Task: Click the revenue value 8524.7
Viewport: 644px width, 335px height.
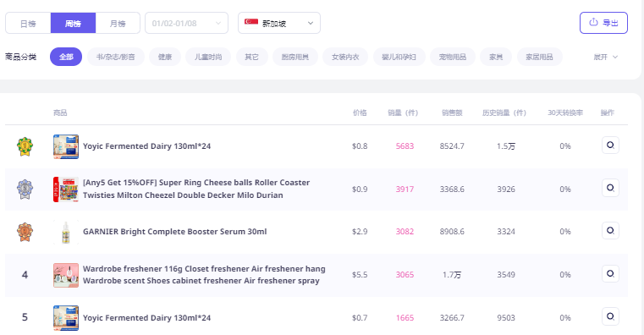Action: tap(452, 146)
